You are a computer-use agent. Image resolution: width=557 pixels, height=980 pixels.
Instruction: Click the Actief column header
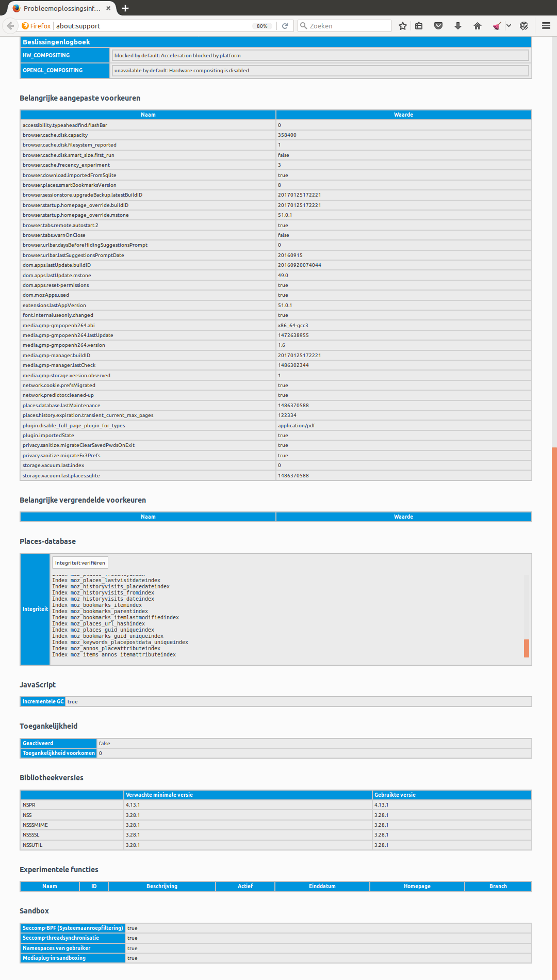tap(245, 887)
